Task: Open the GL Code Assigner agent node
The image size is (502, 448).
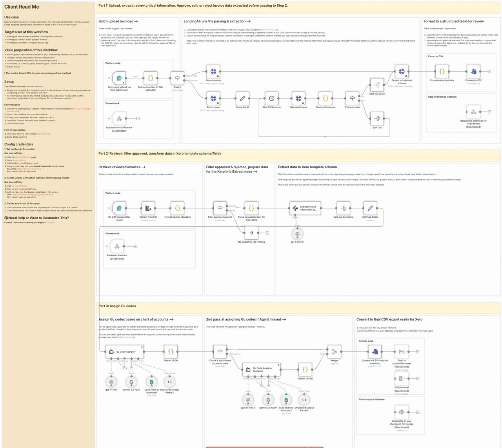Action: pos(125,352)
